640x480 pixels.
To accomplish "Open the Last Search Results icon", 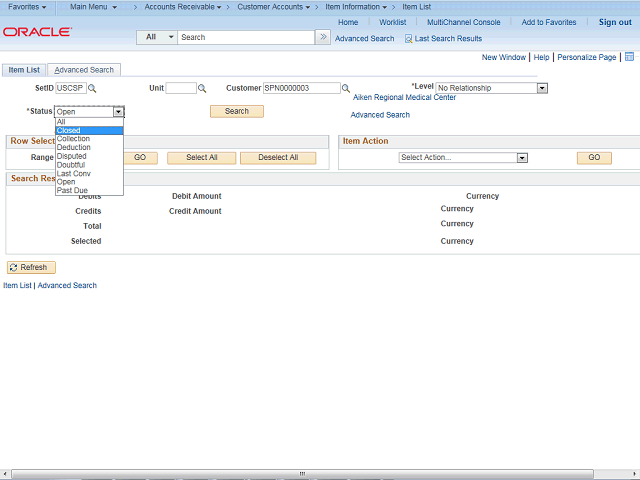I will coord(408,39).
